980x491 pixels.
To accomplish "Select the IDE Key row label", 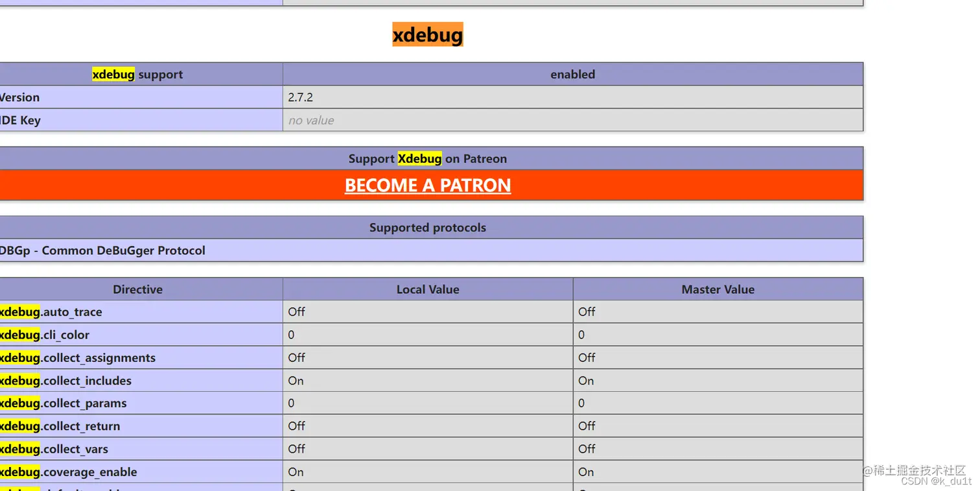I will point(141,120).
